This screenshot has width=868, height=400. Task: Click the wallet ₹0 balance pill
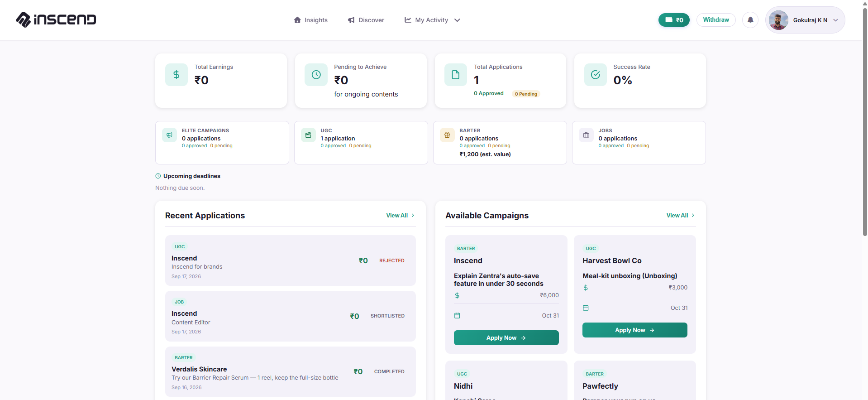(x=674, y=20)
